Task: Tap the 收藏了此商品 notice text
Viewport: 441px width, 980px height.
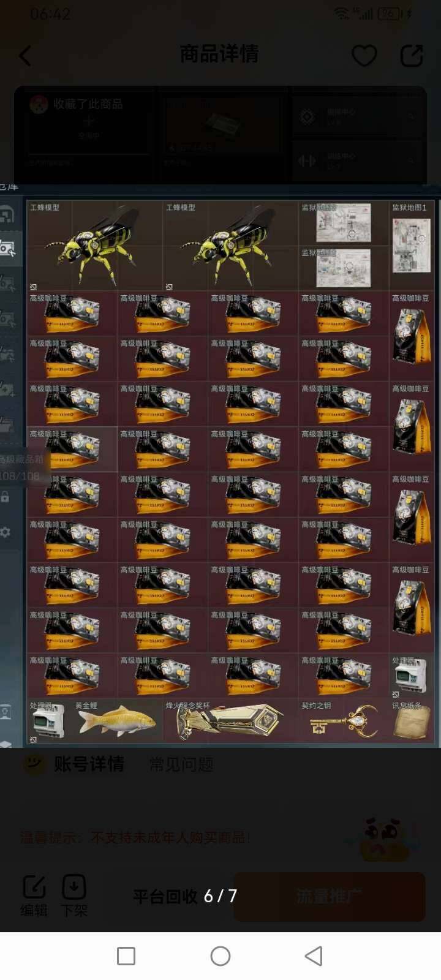Action: click(x=88, y=104)
